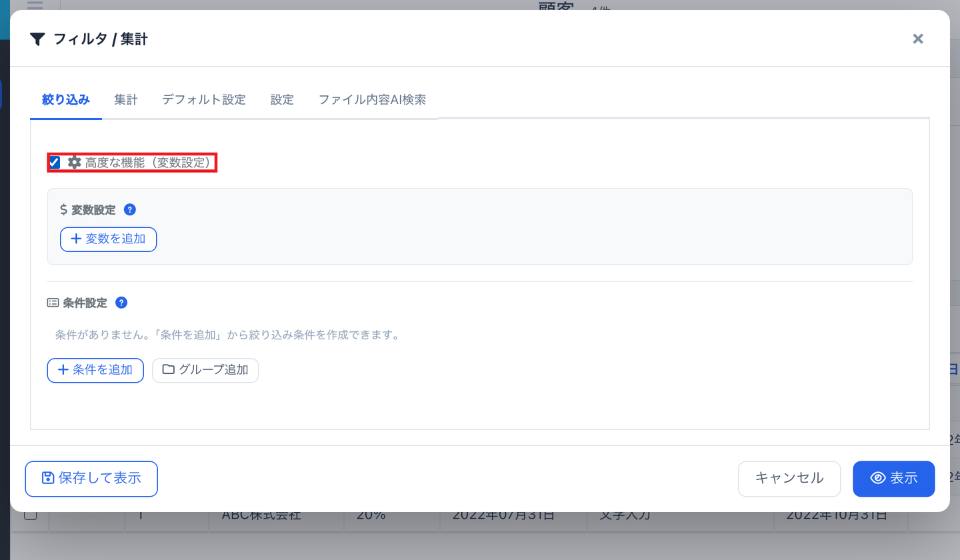Click the gear icon beside 高度な機能

75,162
